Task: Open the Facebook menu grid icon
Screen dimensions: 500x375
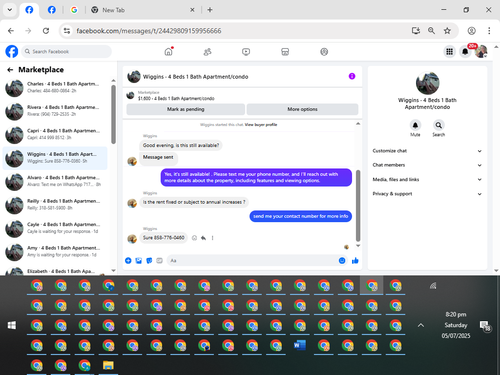Action: click(449, 52)
